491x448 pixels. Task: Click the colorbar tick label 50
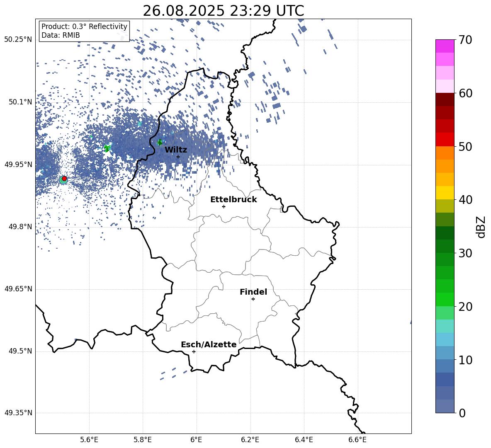click(465, 146)
